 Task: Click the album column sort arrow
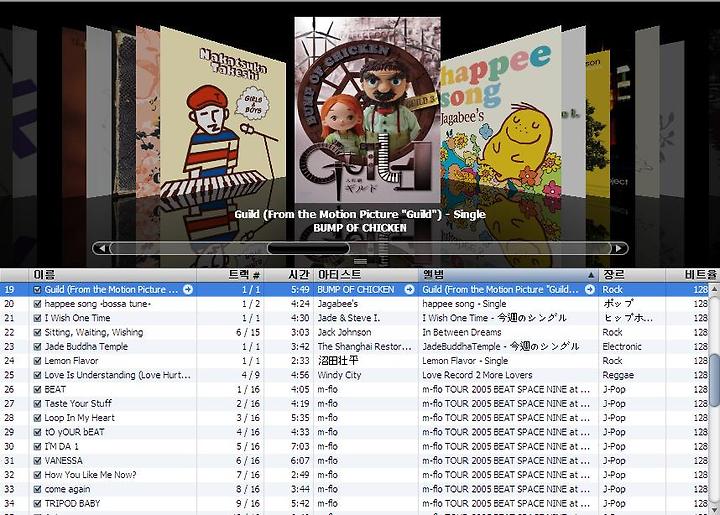[591, 275]
